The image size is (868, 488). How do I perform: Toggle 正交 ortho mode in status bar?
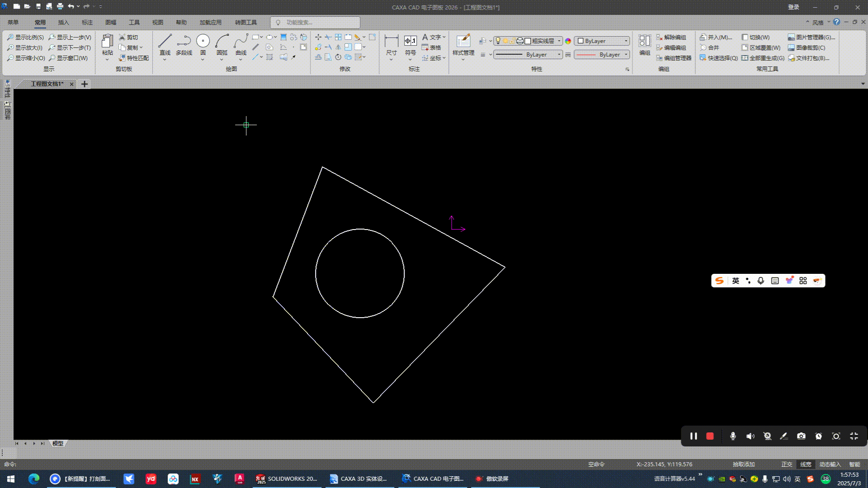[x=787, y=464]
